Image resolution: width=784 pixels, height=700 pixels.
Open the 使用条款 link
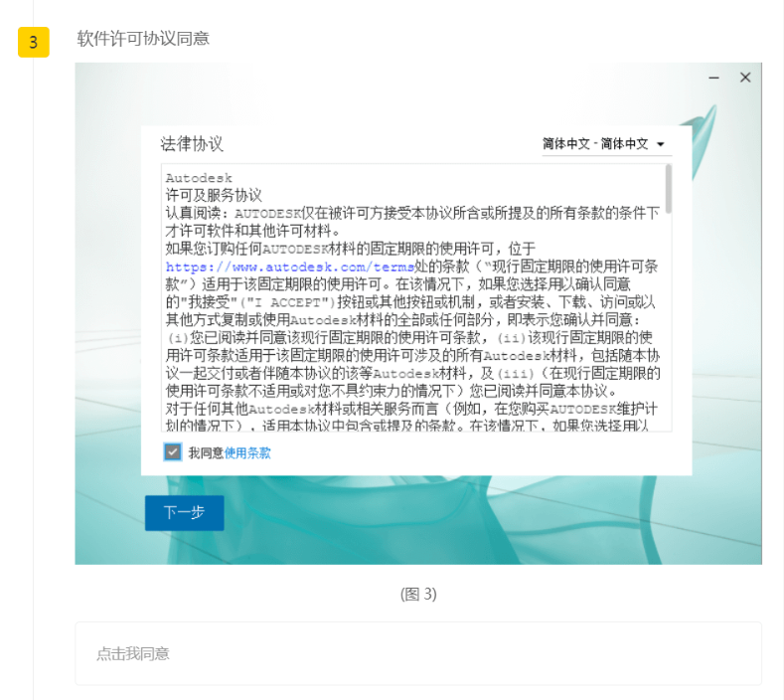tap(247, 453)
